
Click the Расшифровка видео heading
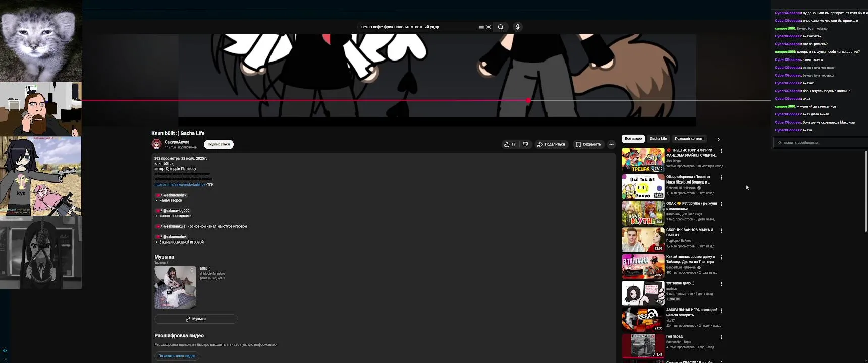click(x=179, y=336)
